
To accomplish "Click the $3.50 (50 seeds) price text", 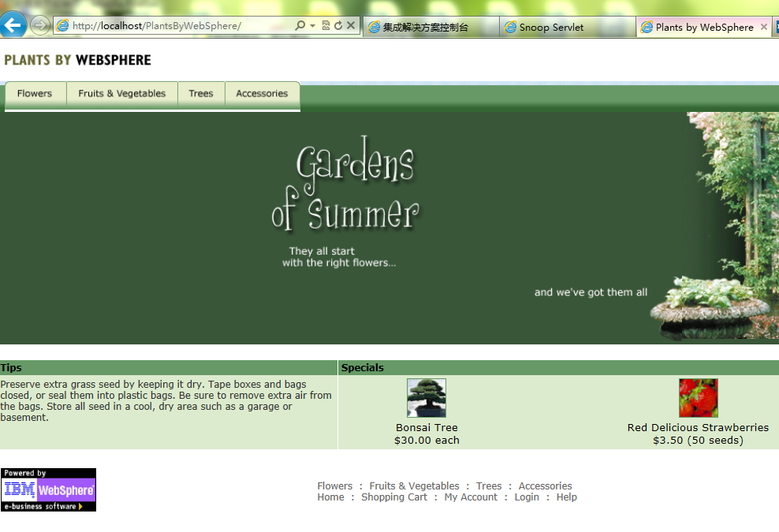I will (698, 441).
